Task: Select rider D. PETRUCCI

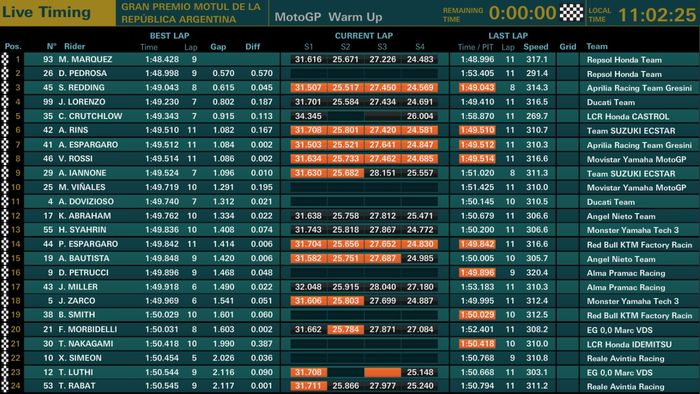Action: tap(84, 272)
